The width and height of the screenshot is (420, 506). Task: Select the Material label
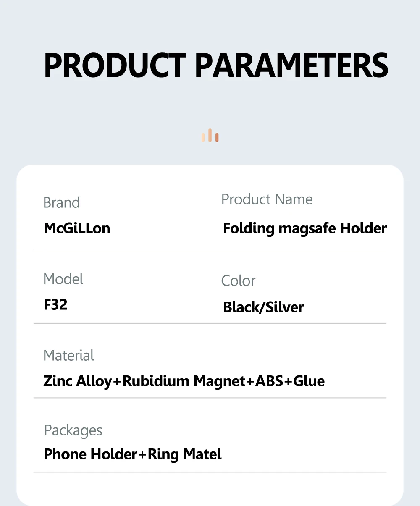68,356
